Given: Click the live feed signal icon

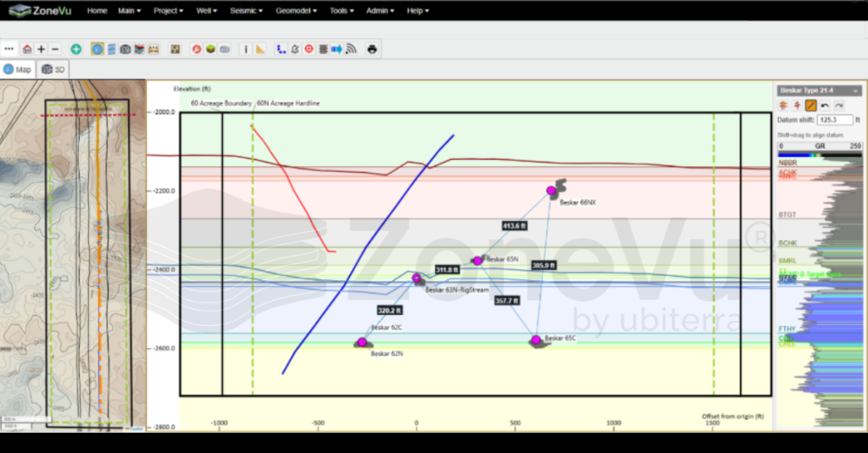Looking at the screenshot, I should [x=351, y=49].
